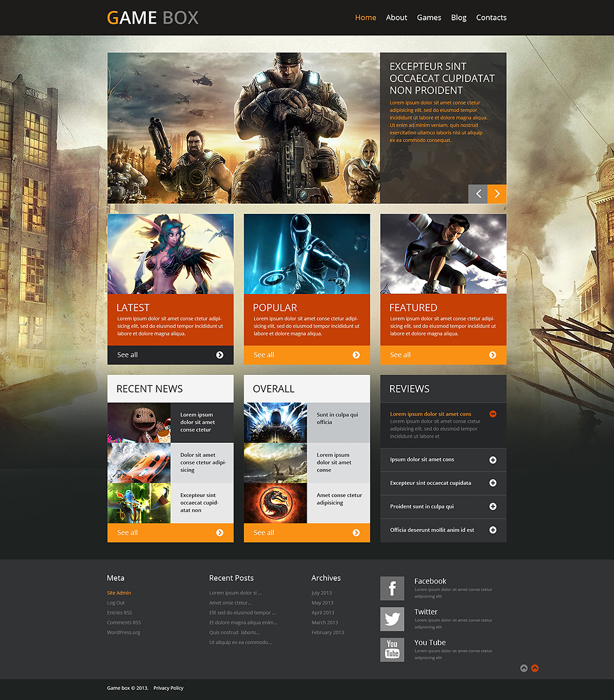This screenshot has width=614, height=700.
Task: Click the orange back-to-top arrow icon
Action: click(535, 668)
